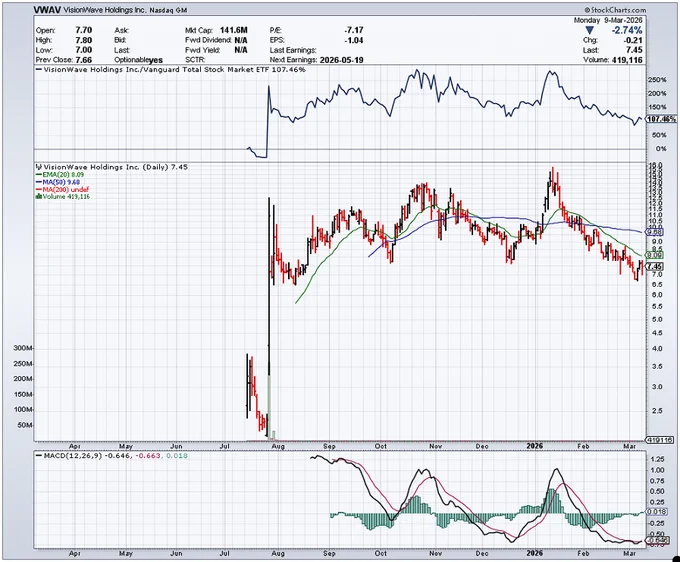
Task: Click the 8.09 EMA price tag on right axis
Action: tap(654, 255)
